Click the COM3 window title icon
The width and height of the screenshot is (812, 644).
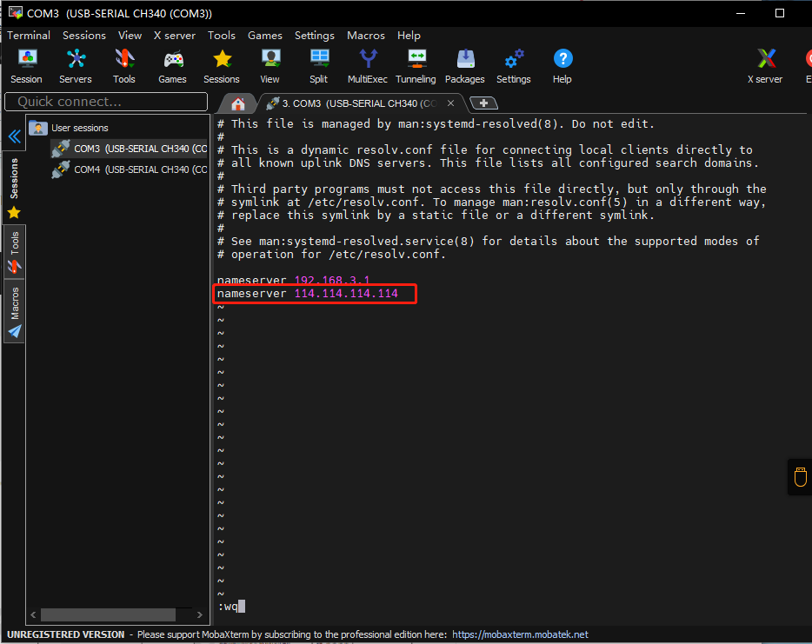(x=16, y=13)
